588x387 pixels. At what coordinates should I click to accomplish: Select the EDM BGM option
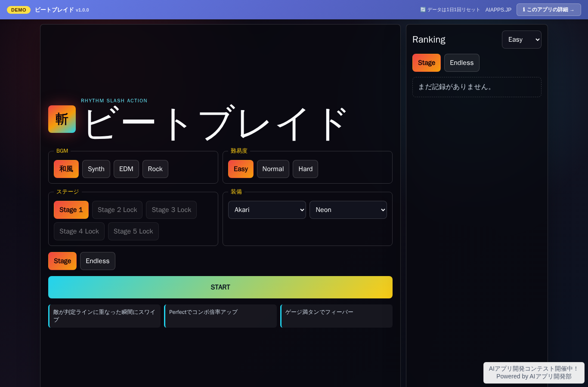pyautogui.click(x=126, y=169)
